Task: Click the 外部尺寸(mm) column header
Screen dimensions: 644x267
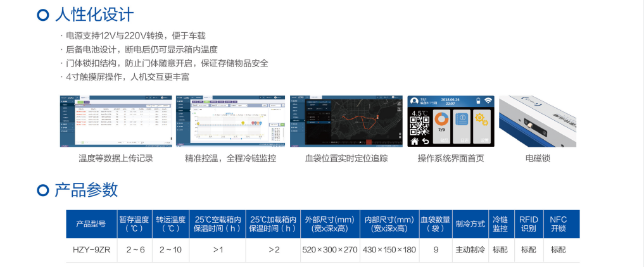Action: coord(330,224)
